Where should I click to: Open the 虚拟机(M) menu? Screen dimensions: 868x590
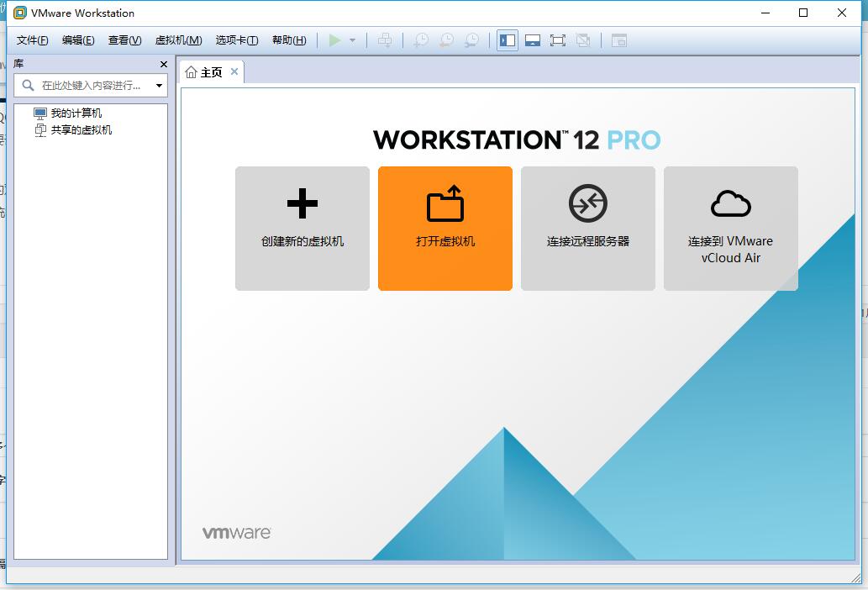tap(178, 40)
